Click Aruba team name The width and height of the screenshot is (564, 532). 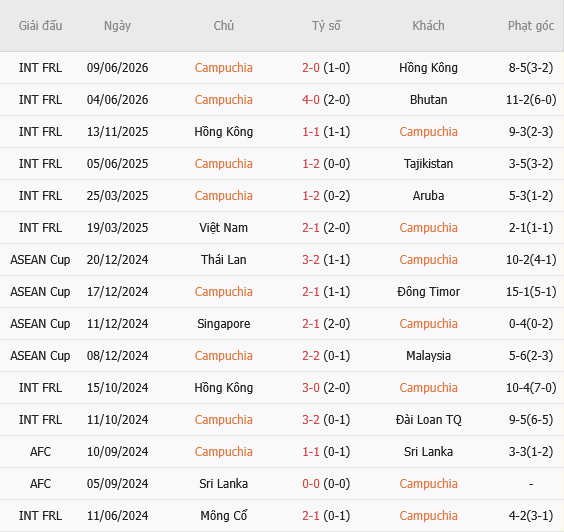point(428,196)
